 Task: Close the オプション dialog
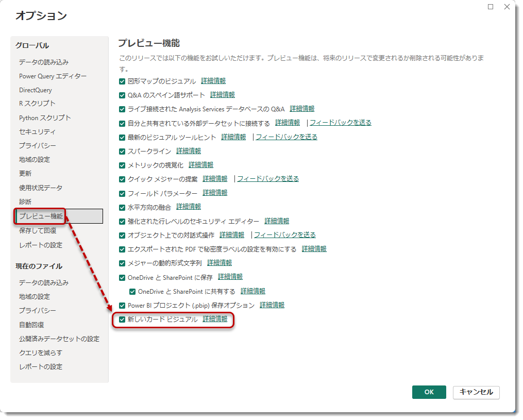pos(507,7)
